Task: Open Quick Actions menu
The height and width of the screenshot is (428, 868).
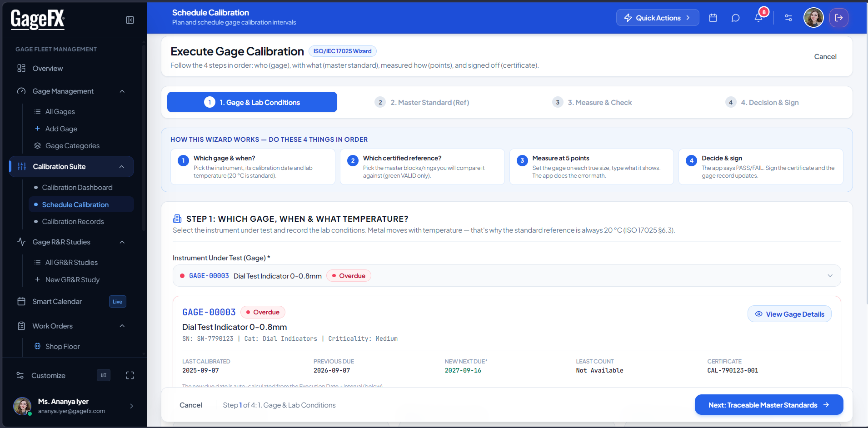Action: [658, 18]
